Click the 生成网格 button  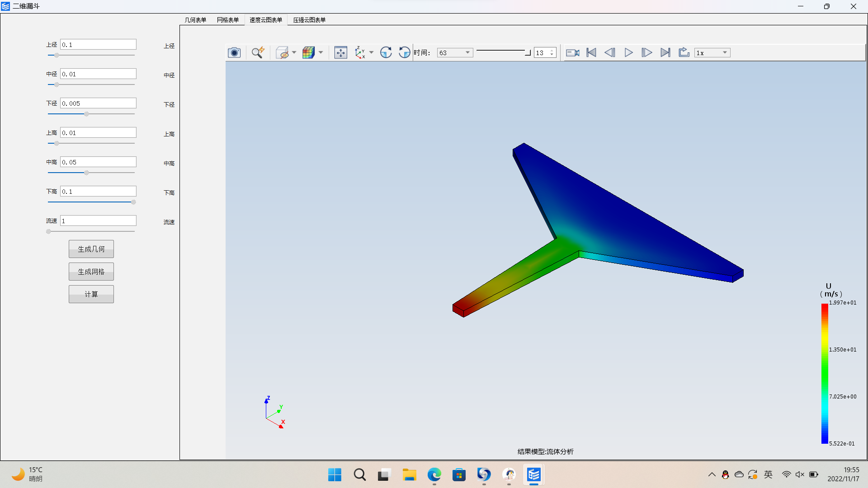pos(91,272)
